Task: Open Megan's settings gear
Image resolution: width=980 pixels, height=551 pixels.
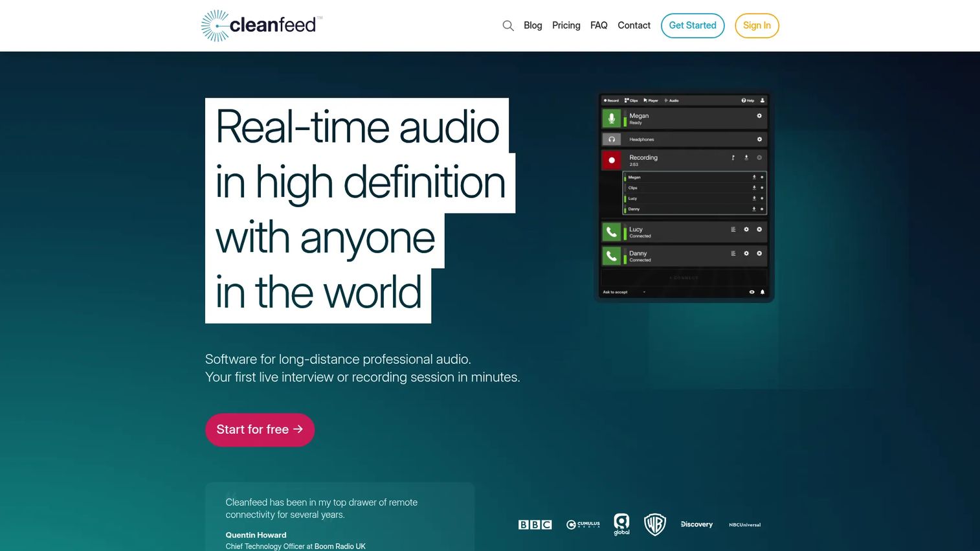Action: (759, 116)
